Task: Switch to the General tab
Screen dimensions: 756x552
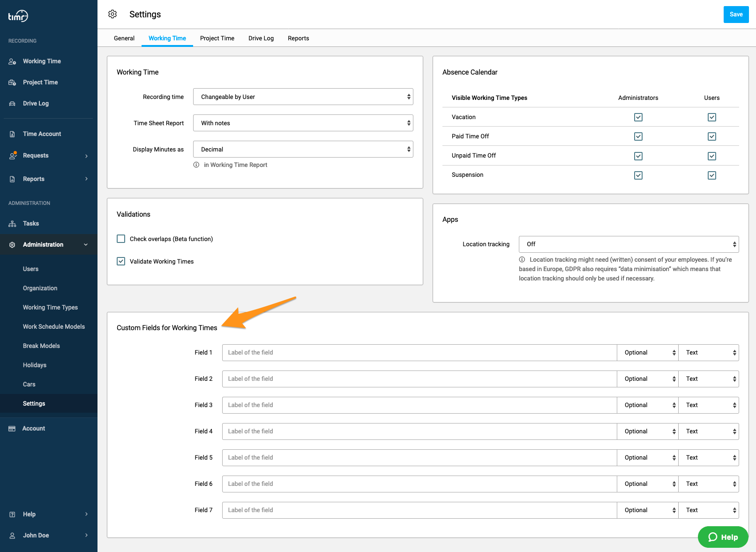Action: click(124, 38)
